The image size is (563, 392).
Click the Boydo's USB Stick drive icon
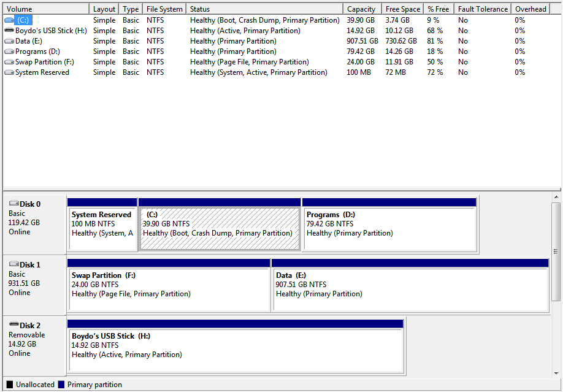pyautogui.click(x=9, y=30)
